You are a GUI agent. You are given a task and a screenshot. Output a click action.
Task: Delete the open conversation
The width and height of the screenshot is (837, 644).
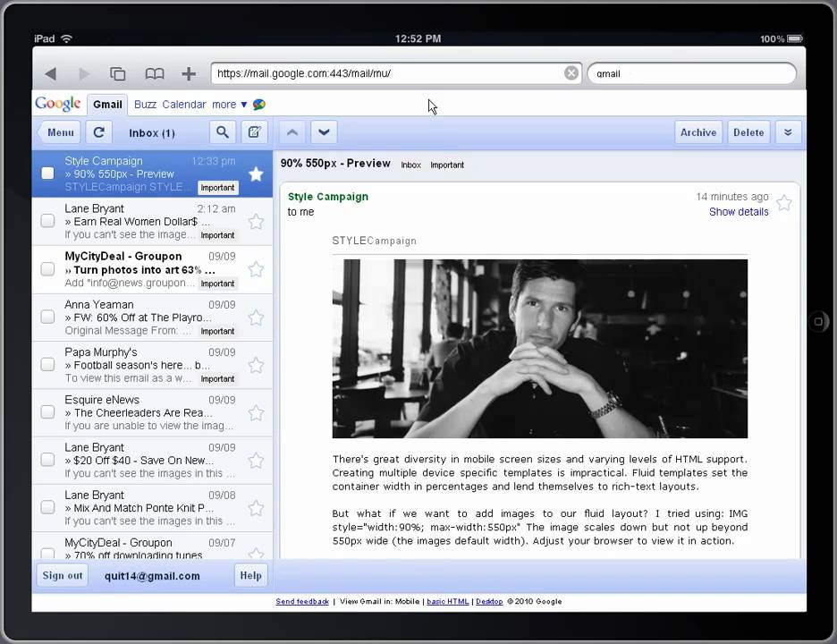point(748,131)
